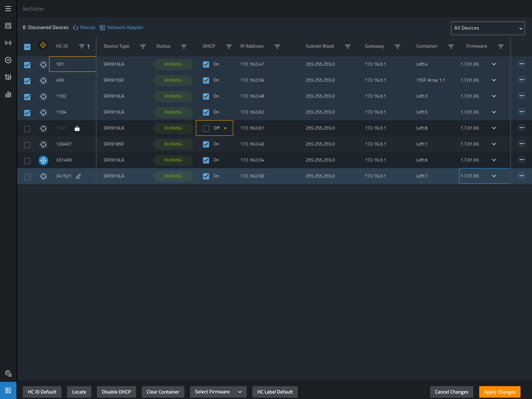
Task: Open more options menu for device 341521
Action: coord(522,176)
